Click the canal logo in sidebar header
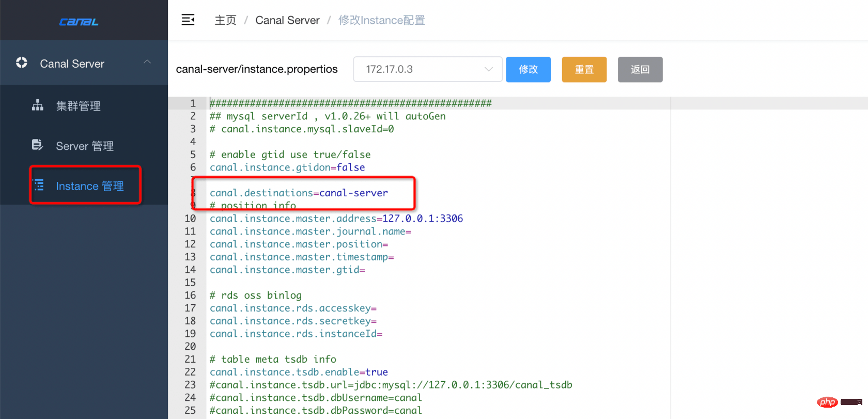This screenshot has width=868, height=419. tap(79, 22)
